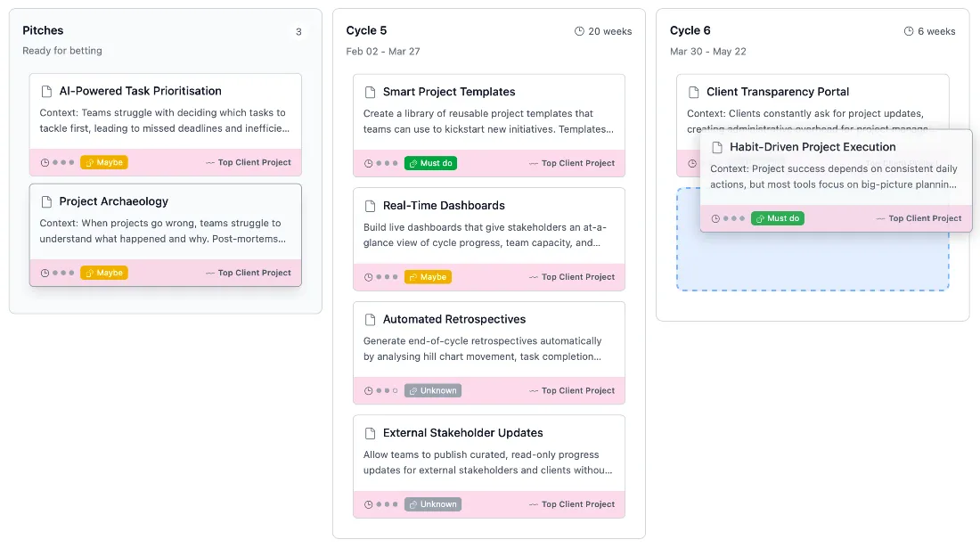The width and height of the screenshot is (980, 548).
Task: Click appetite dots on Automated Retrospectives card
Action: [x=387, y=390]
